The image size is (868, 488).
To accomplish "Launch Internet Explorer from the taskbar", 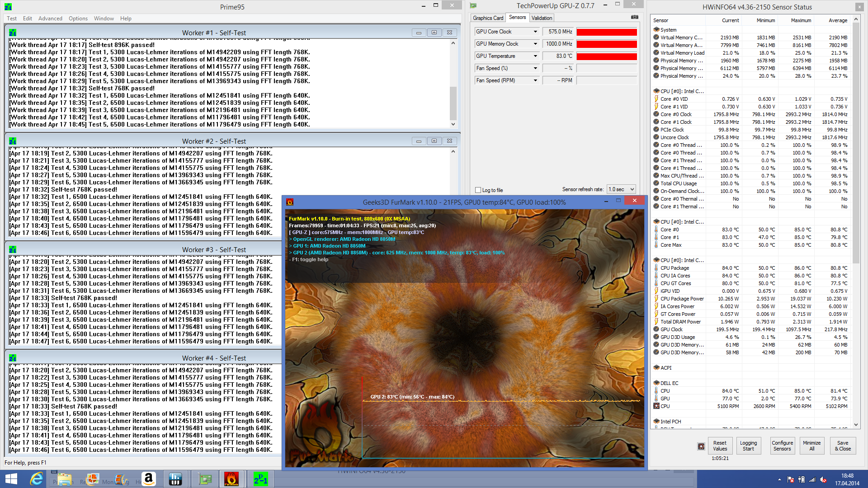I will (36, 479).
